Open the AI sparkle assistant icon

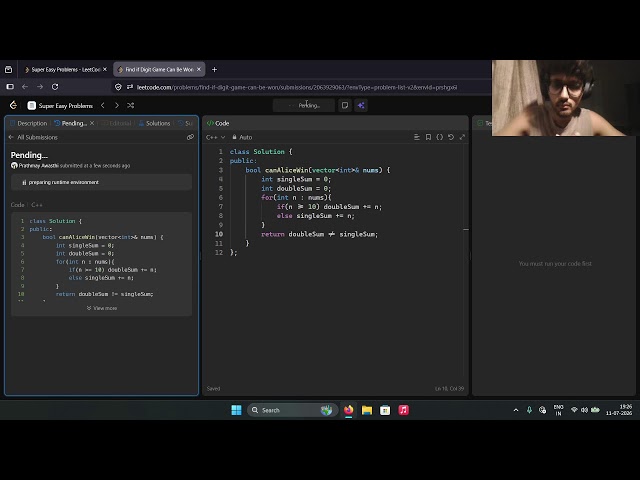pyautogui.click(x=361, y=105)
